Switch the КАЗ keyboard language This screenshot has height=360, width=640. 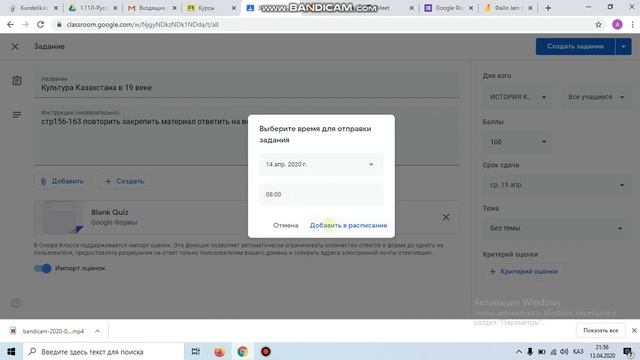click(578, 351)
